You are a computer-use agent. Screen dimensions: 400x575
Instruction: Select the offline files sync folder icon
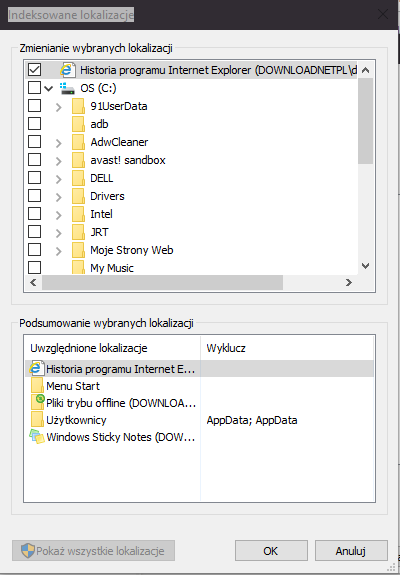pyautogui.click(x=37, y=402)
